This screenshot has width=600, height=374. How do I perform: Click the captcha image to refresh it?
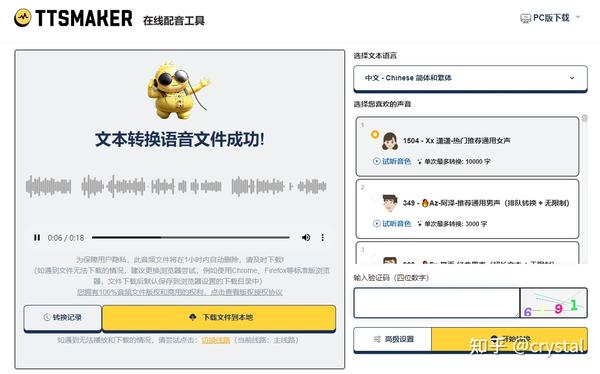pos(553,303)
